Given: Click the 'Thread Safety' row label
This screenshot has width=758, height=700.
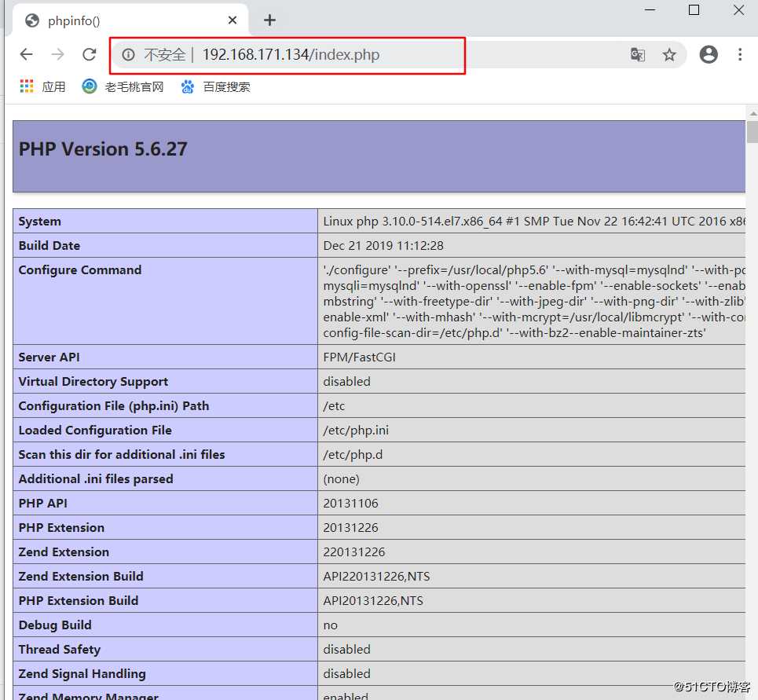Looking at the screenshot, I should 60,649.
